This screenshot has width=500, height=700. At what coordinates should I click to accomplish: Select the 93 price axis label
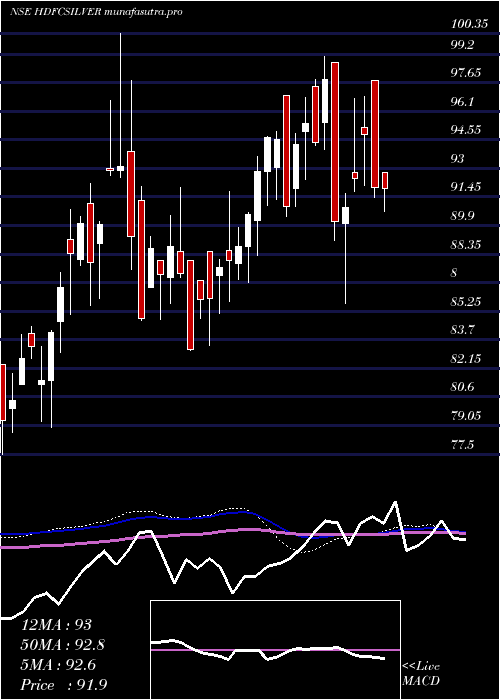click(458, 158)
